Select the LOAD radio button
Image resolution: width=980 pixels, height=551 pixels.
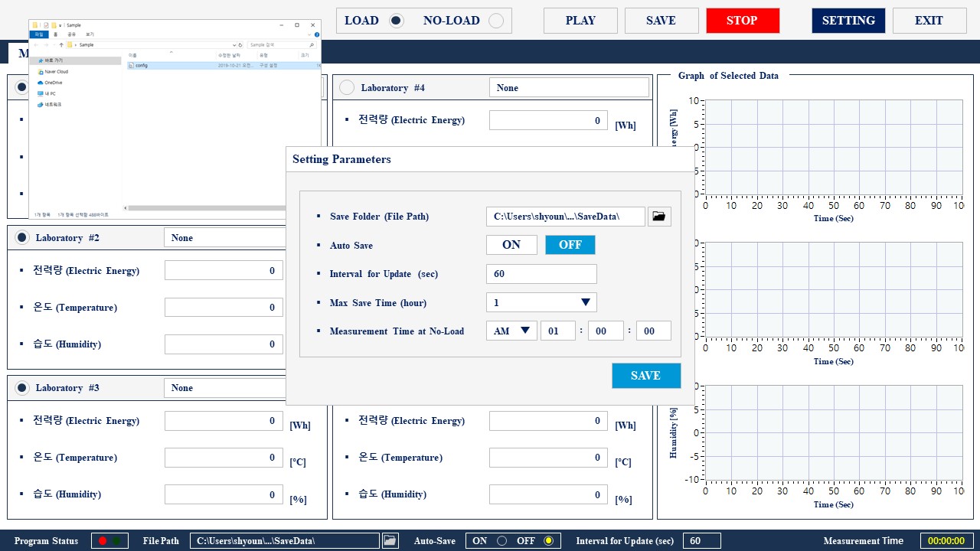pos(396,21)
